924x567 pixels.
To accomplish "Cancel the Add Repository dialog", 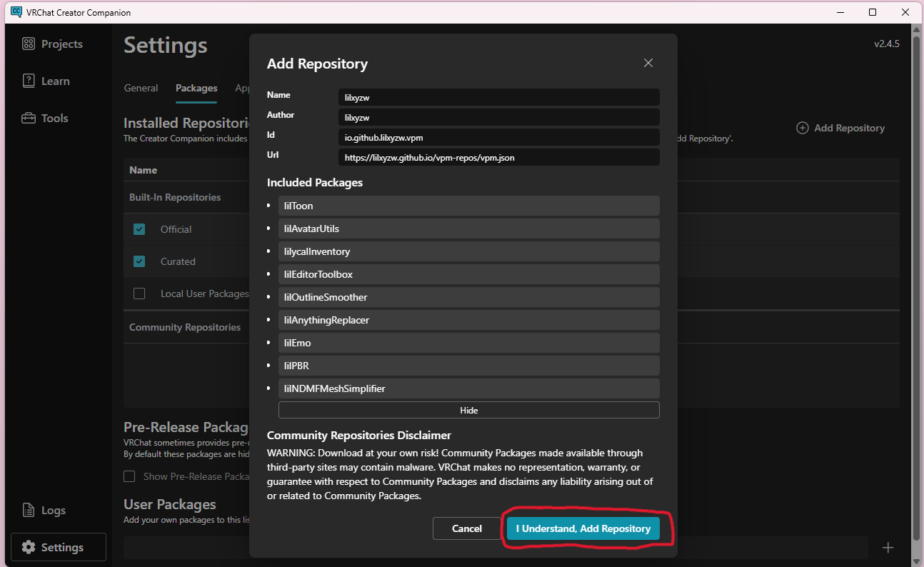I will pos(467,528).
